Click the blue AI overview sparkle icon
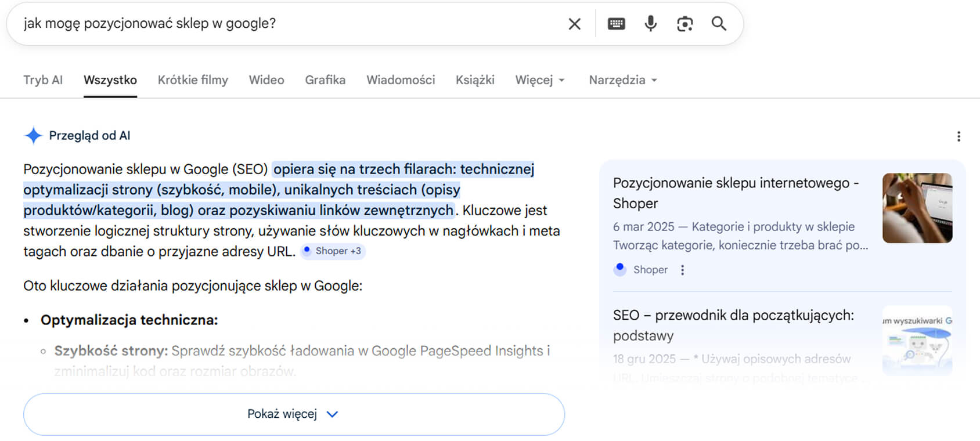The image size is (980, 441). click(x=34, y=136)
